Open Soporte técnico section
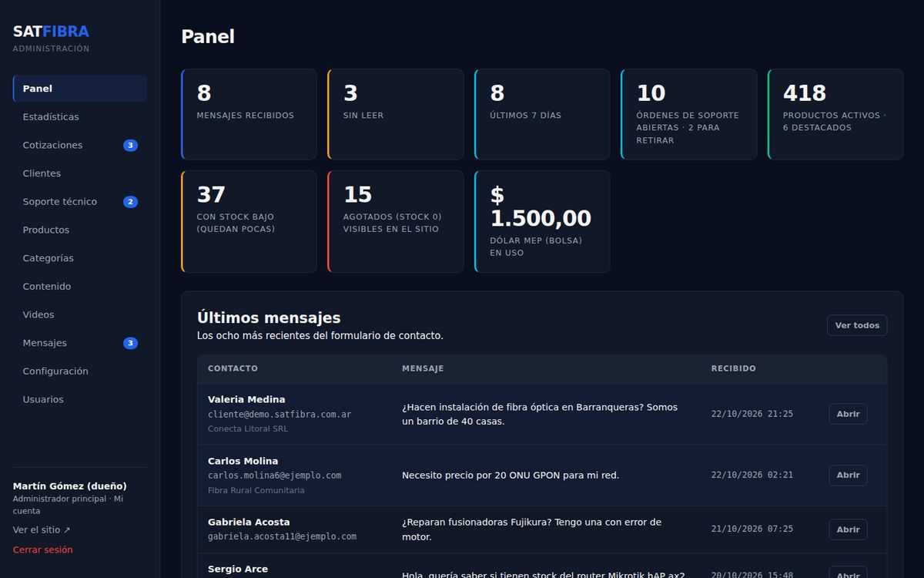This screenshot has width=924, height=578. 80,202
